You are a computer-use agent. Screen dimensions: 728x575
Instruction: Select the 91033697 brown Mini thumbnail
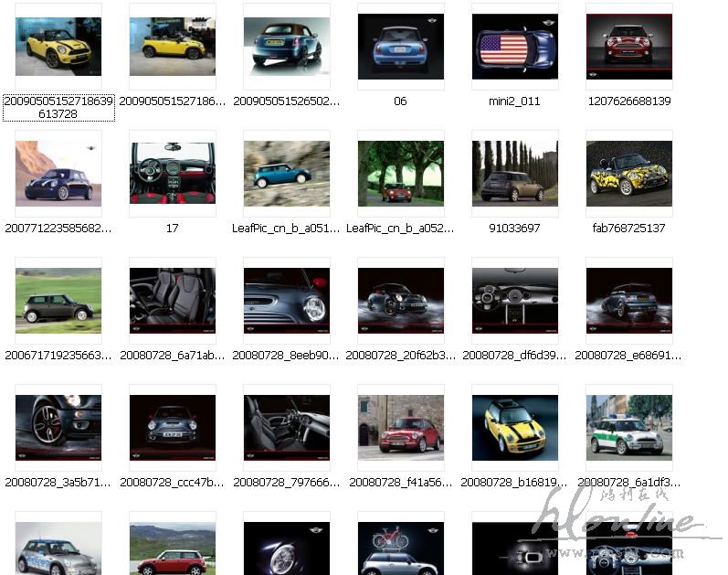514,173
